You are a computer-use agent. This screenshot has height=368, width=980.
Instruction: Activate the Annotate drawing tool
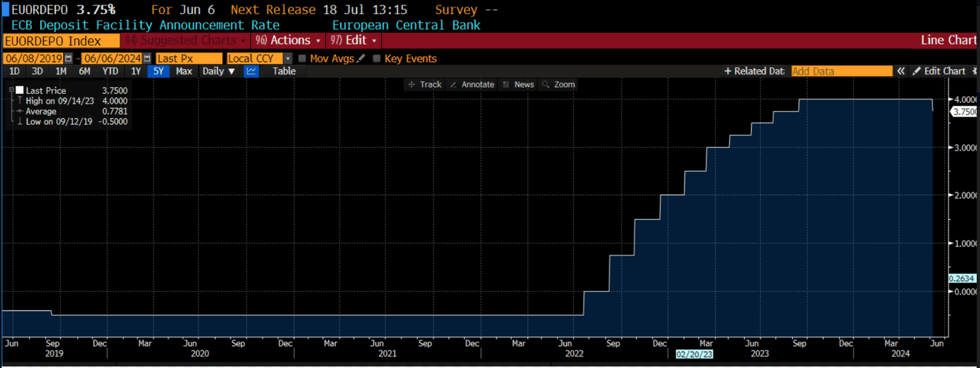[471, 84]
